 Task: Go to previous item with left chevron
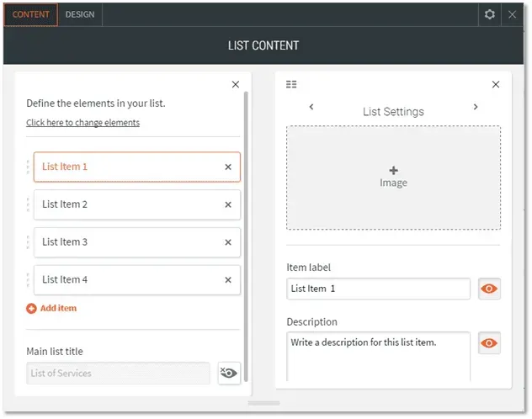[311, 107]
